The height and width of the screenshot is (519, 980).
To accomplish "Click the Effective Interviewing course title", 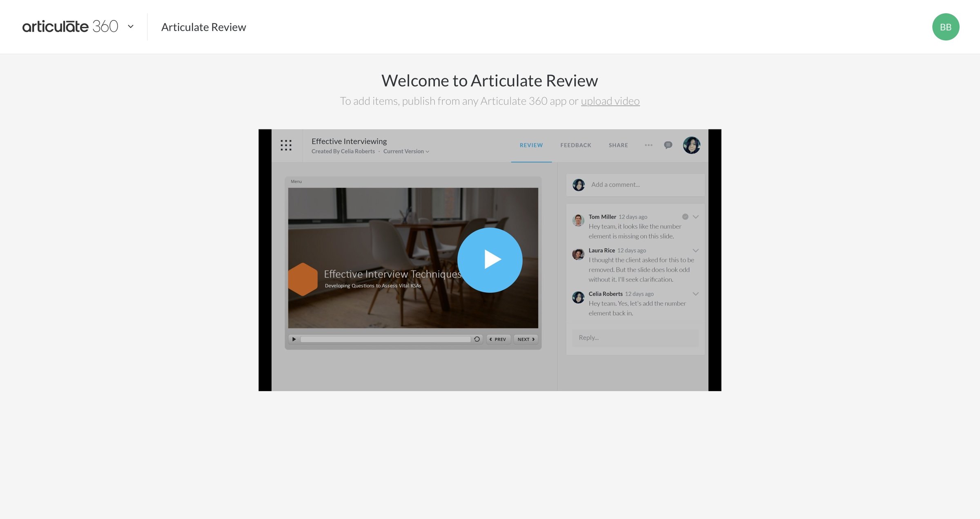I will [349, 141].
